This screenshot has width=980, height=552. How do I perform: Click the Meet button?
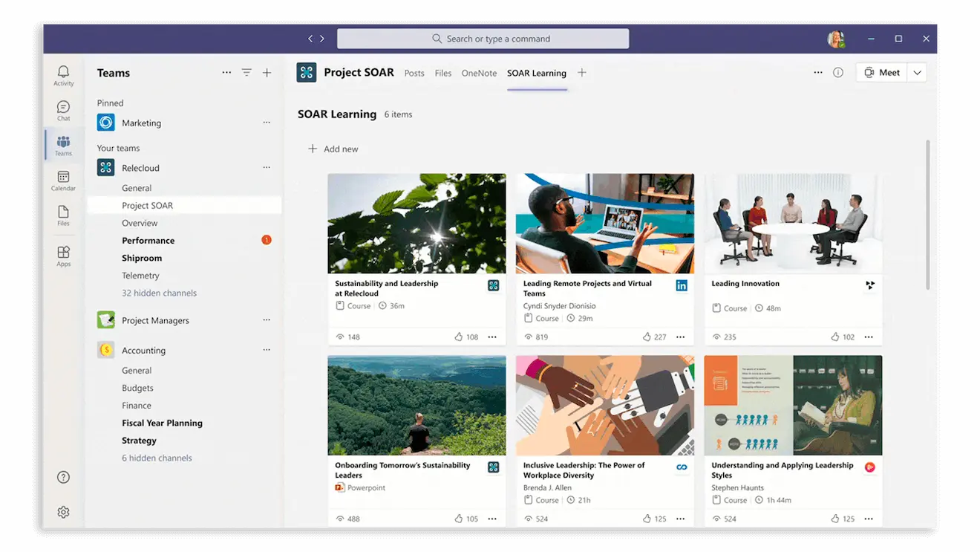[x=882, y=73]
